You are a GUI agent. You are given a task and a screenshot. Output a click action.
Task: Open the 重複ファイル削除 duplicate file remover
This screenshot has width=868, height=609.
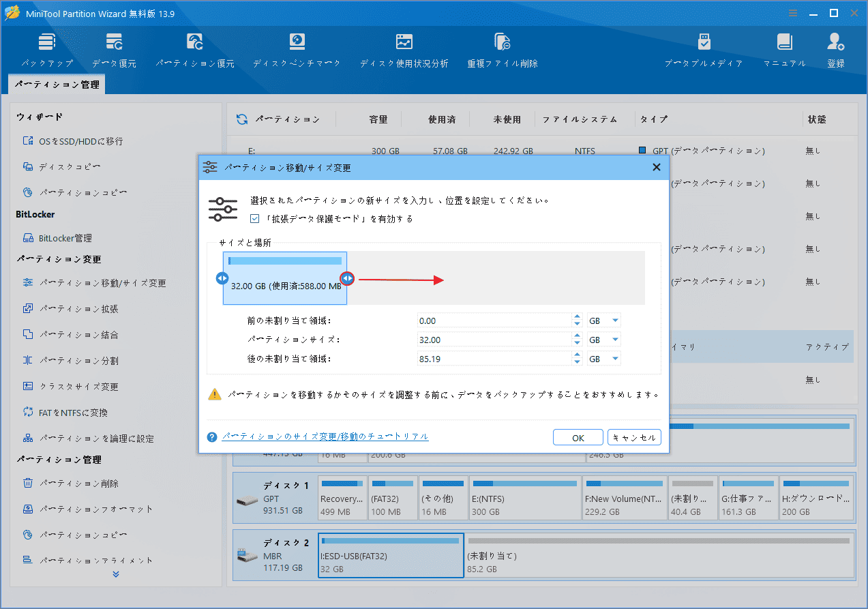503,50
